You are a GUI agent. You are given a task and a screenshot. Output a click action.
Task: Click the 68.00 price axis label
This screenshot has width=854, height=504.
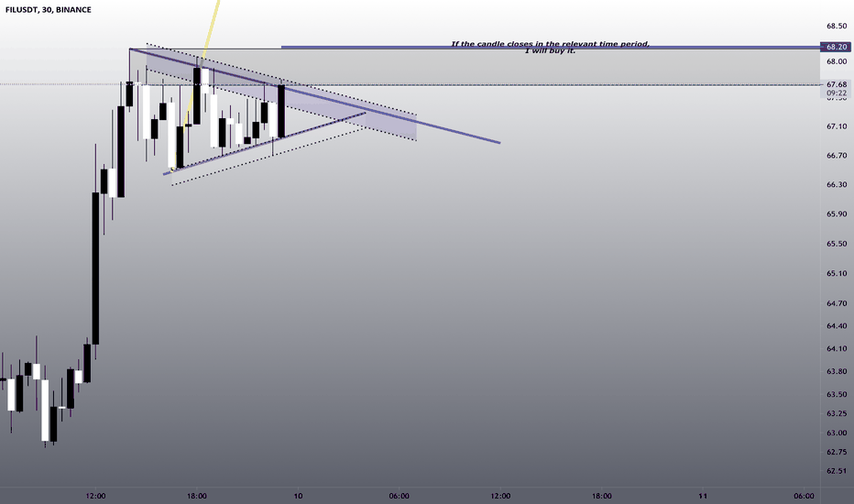(836, 61)
